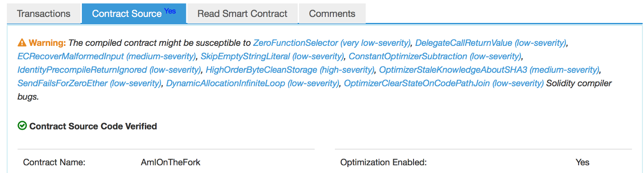Click the Optimization Enabled Yes value
The width and height of the screenshot is (644, 173).
pyautogui.click(x=582, y=162)
